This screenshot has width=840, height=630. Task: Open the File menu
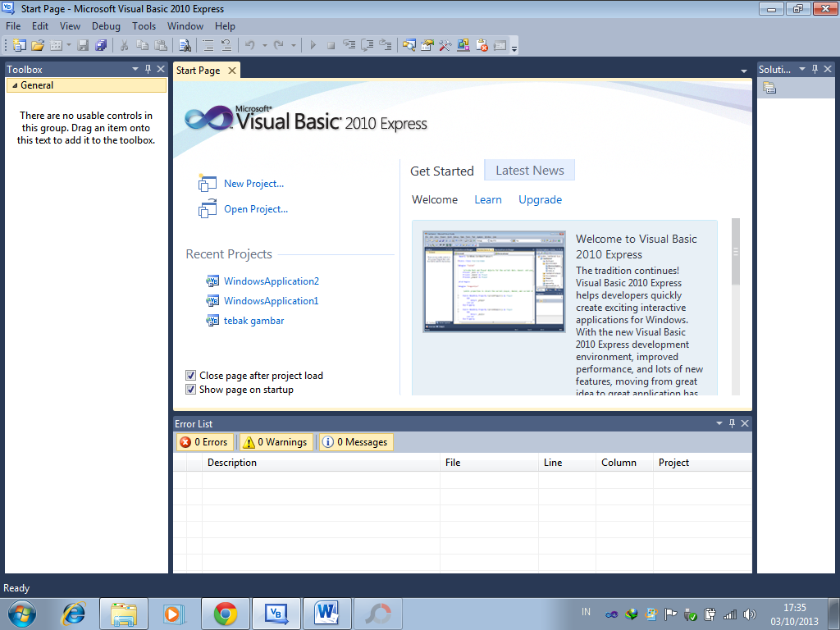(13, 26)
